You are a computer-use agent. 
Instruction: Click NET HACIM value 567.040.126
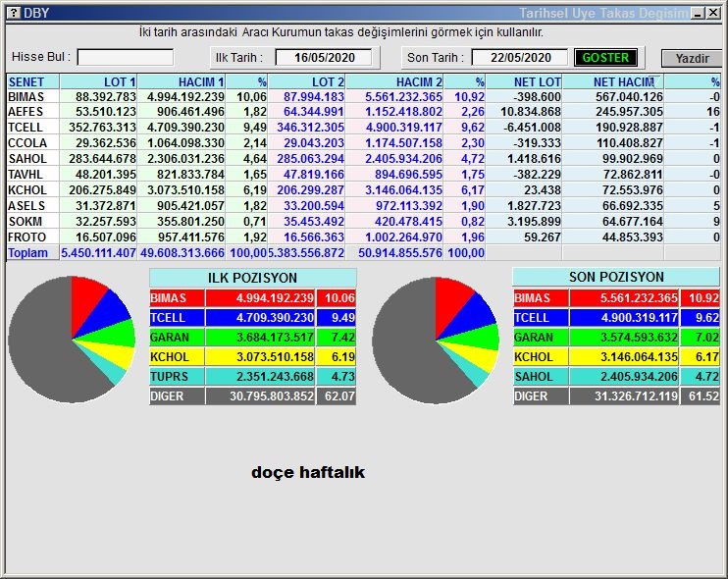629,96
